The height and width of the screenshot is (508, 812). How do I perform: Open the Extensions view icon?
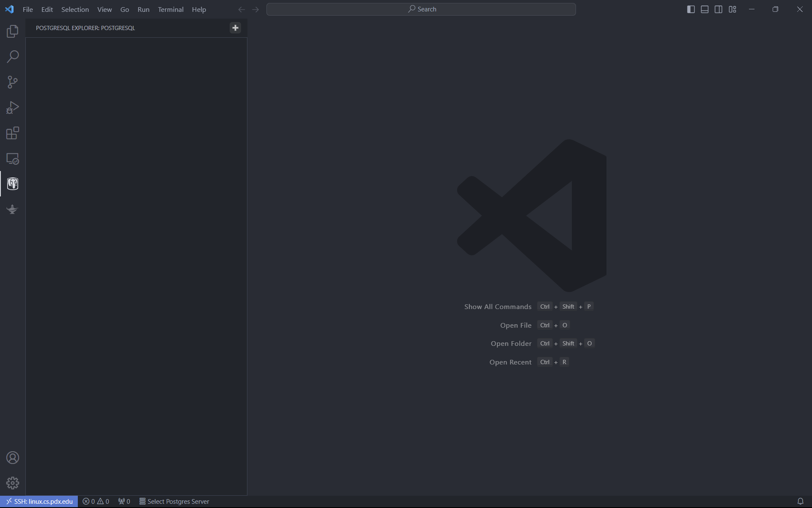(x=13, y=133)
